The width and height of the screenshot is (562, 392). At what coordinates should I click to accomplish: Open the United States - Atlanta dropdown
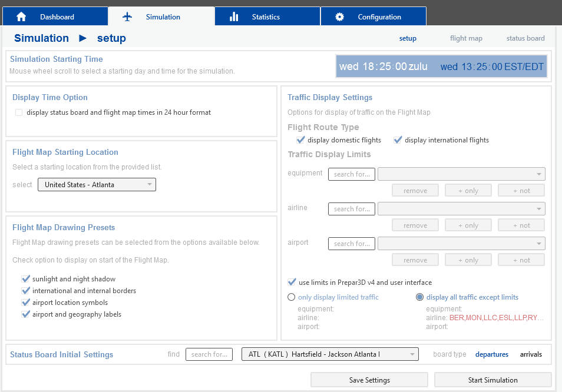click(97, 185)
